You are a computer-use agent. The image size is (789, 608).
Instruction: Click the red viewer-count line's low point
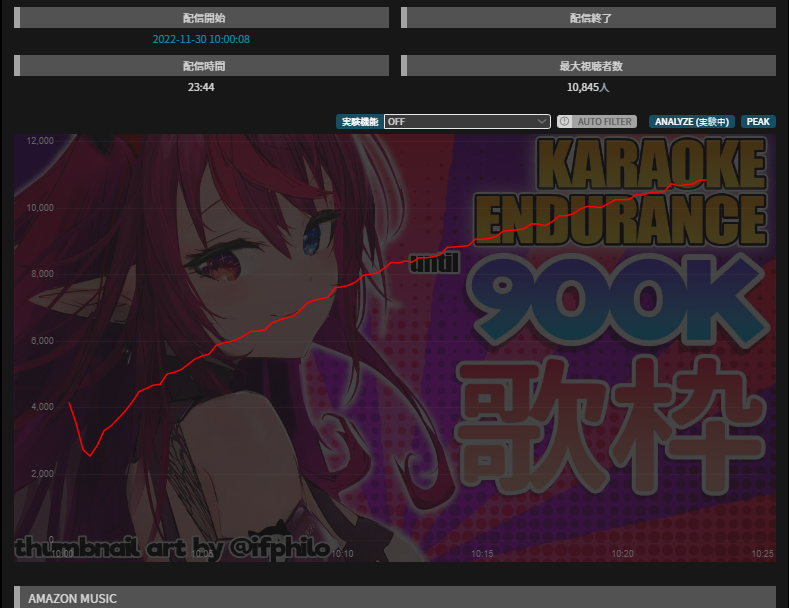tap(90, 455)
